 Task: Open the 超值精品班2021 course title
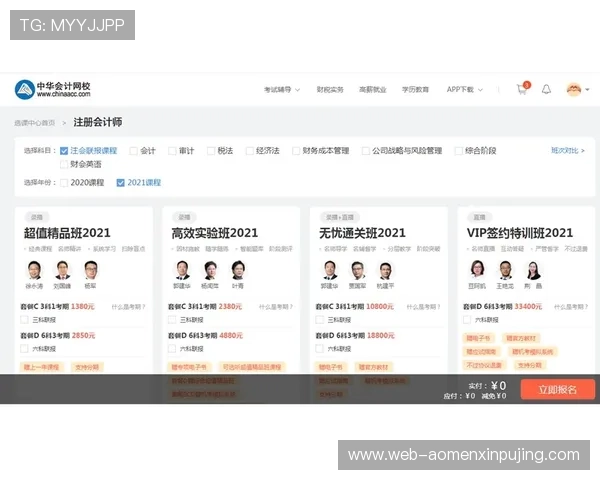[67, 233]
